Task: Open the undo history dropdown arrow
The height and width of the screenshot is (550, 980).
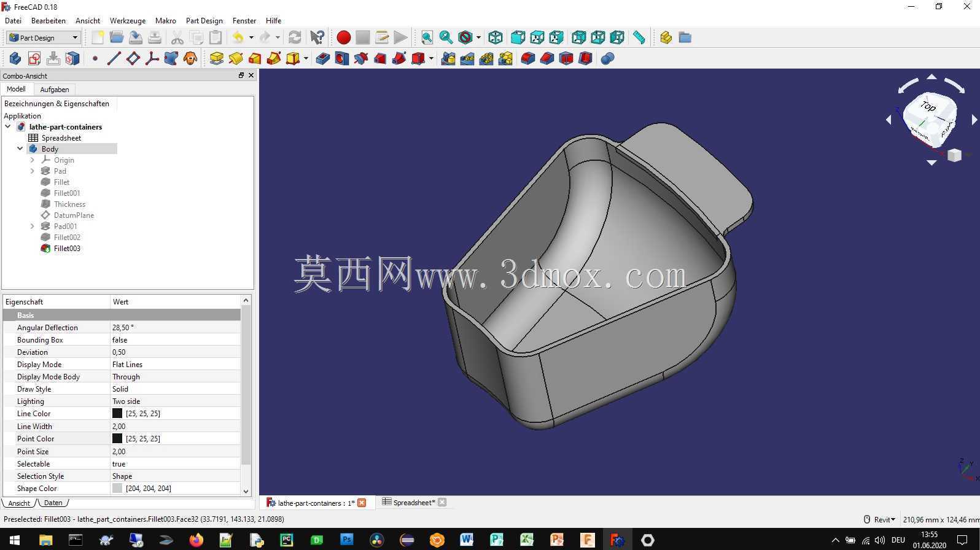Action: [251, 37]
